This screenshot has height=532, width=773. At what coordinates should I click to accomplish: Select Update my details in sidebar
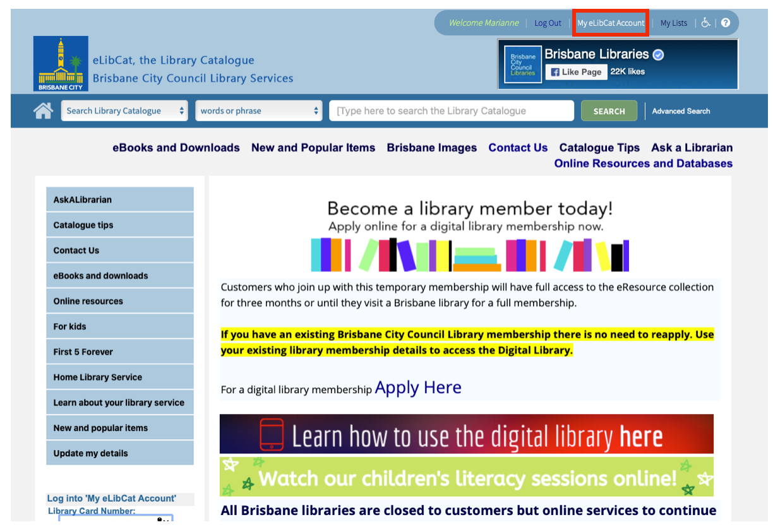coord(120,453)
